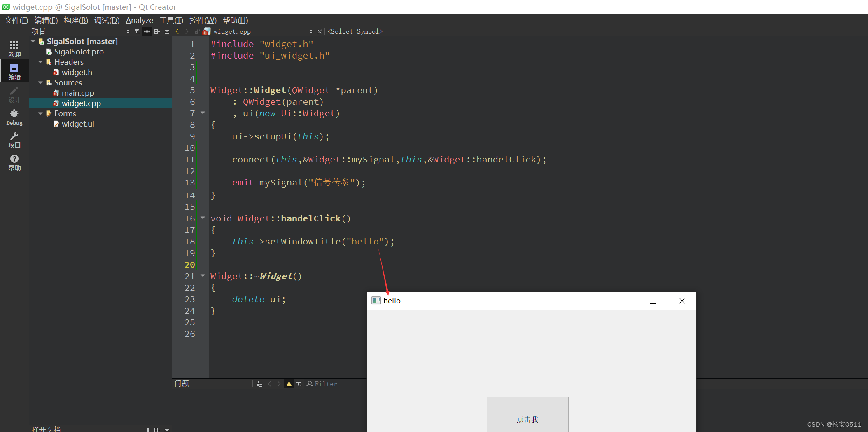Go forward in editor navigation history

pos(187,31)
